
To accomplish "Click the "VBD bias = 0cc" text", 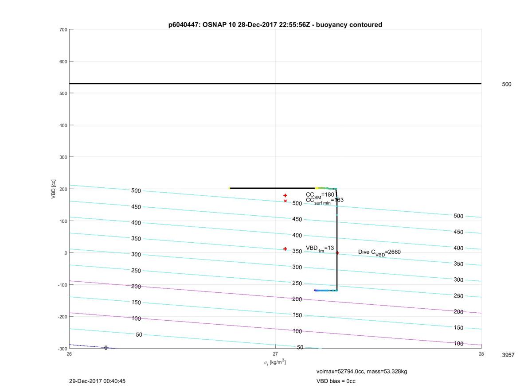I will click(x=336, y=381).
